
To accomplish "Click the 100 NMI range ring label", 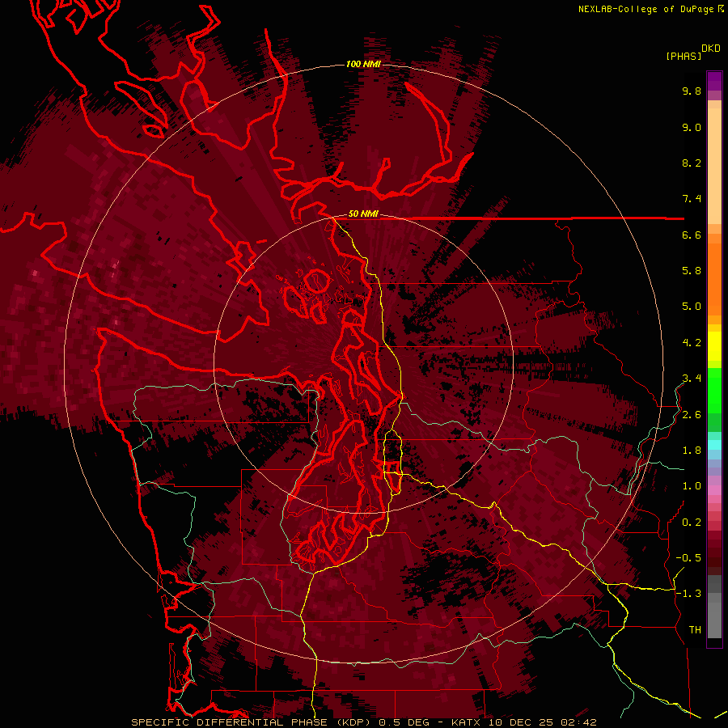I will pos(363,64).
